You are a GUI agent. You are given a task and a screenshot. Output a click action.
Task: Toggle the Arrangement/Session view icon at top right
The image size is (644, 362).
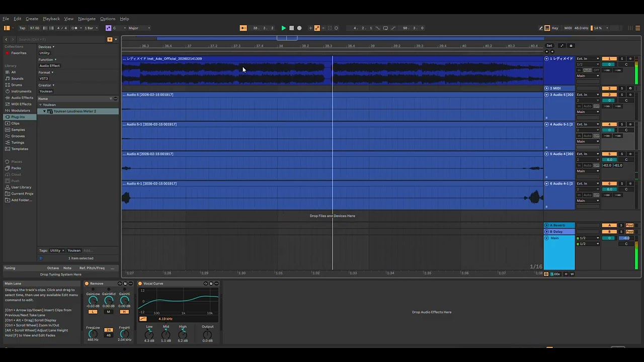[x=638, y=28]
